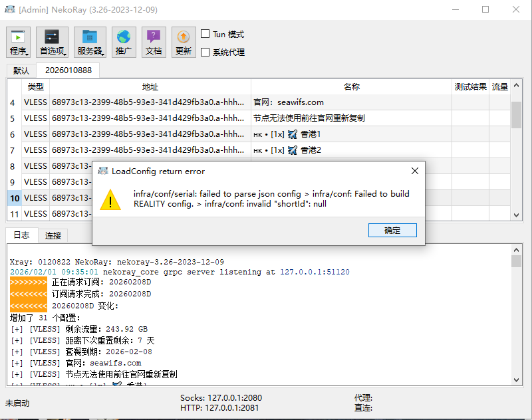Select the 2026010888 group tab
Viewport: 532px width, 420px height.
click(x=68, y=70)
